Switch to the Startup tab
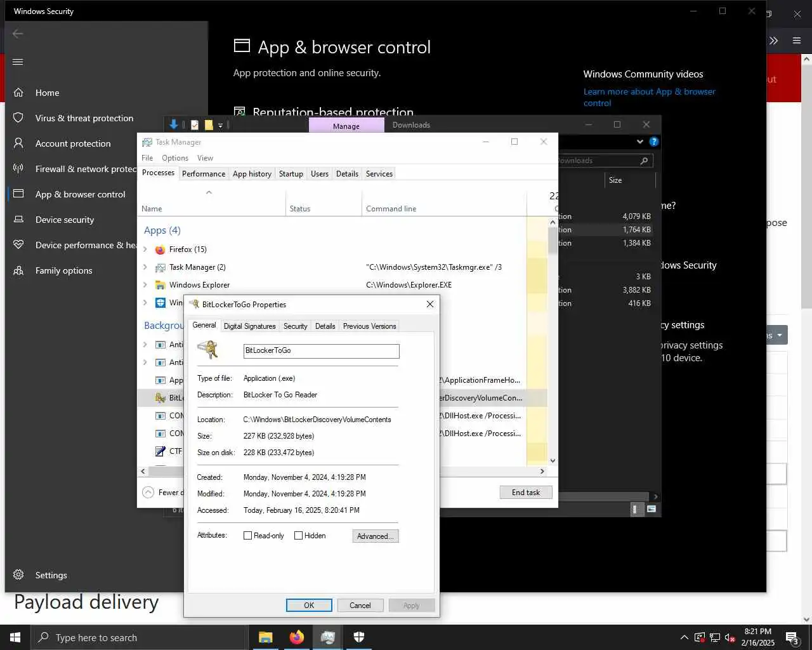This screenshot has height=650, width=812. [291, 174]
